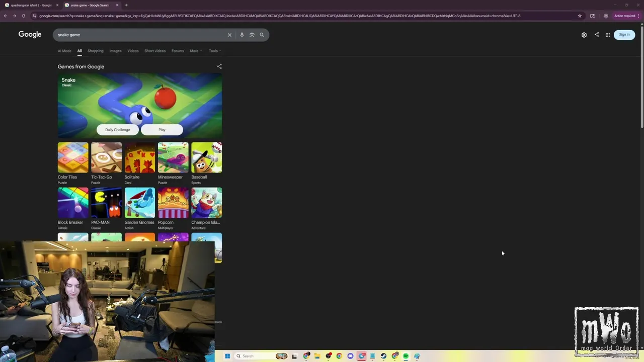Open the Color Tiles game
The image size is (644, 362).
[x=73, y=163]
